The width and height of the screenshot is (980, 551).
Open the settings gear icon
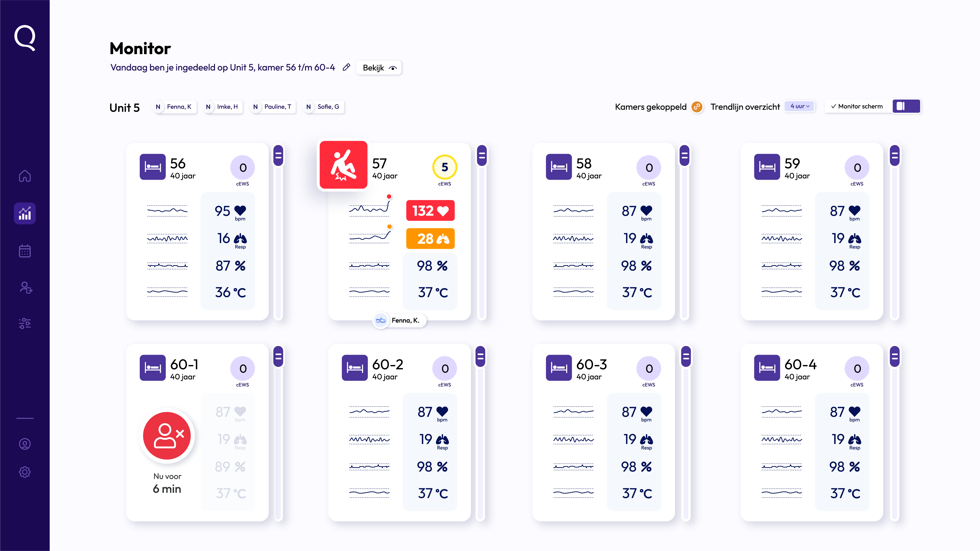pyautogui.click(x=25, y=472)
